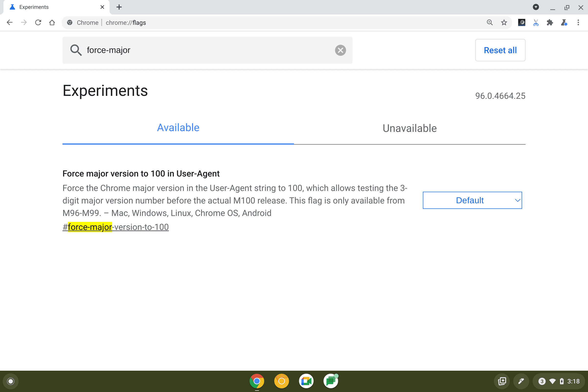Image resolution: width=588 pixels, height=392 pixels.
Task: Click the reload page icon
Action: pyautogui.click(x=37, y=23)
